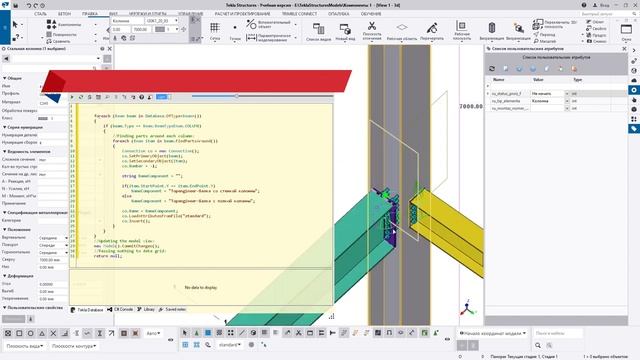Image resolution: width=640 pixels, height=360 pixels.
Task: Open the Колонна value dropdown in attributes
Action: pos(567,101)
